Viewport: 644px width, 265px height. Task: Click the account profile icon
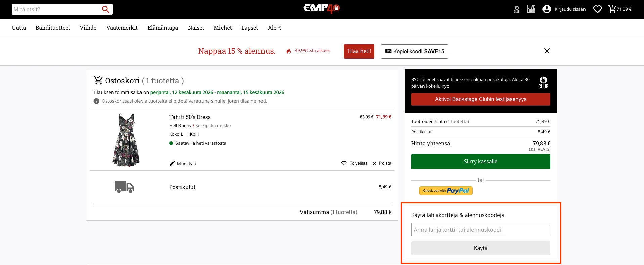(547, 9)
